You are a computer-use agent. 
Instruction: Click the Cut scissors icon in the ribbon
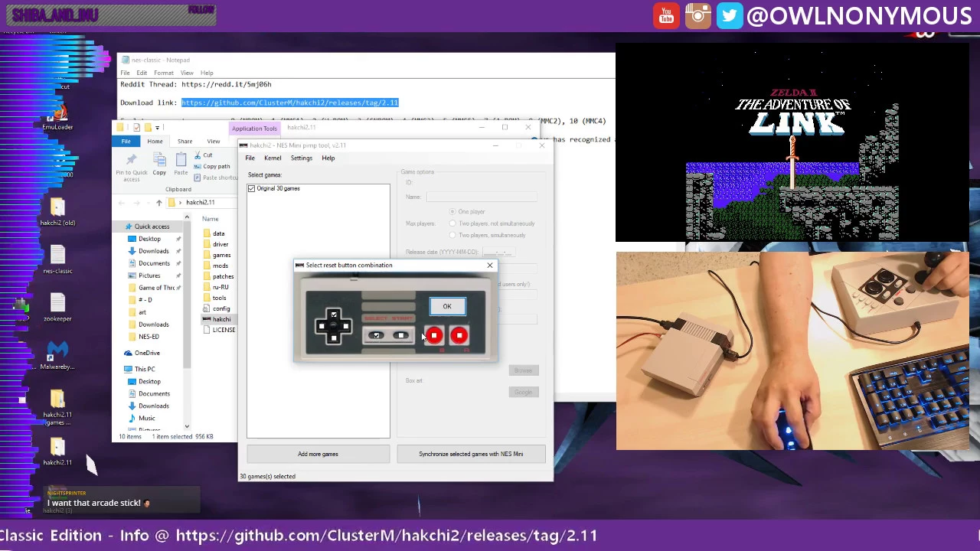[x=198, y=155]
